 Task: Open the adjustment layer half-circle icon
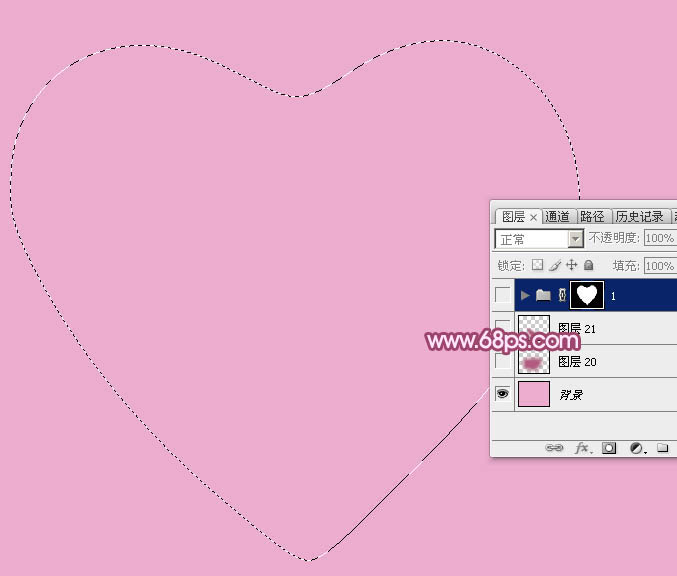pos(636,449)
